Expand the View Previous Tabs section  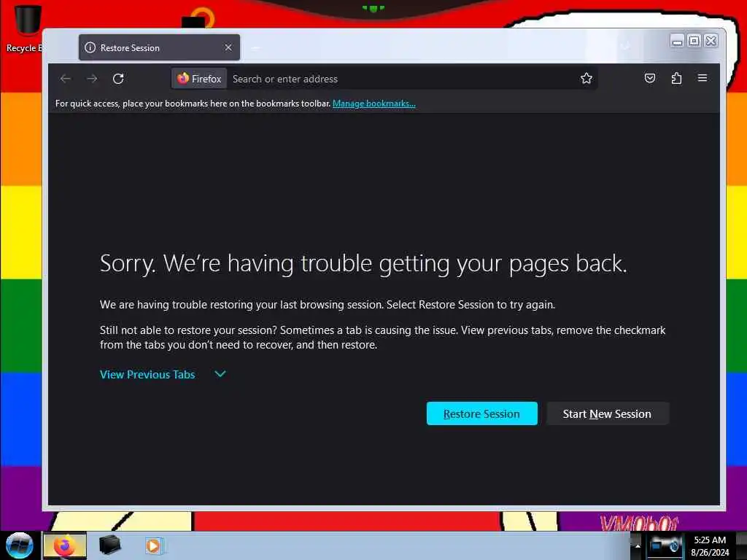tap(147, 374)
